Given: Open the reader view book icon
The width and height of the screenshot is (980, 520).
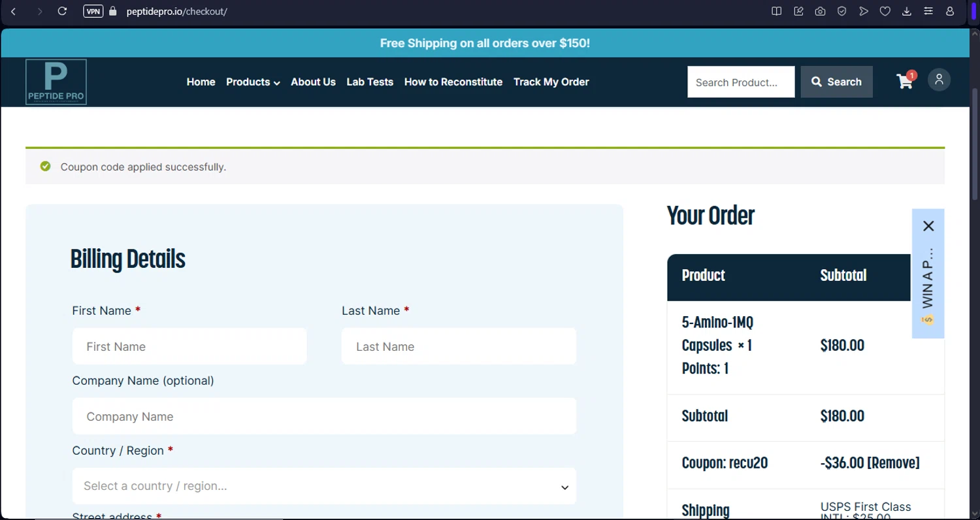Looking at the screenshot, I should coord(776,11).
